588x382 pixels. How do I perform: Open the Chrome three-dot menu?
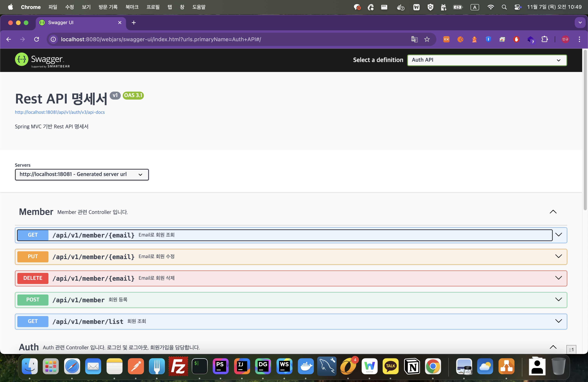(x=579, y=39)
